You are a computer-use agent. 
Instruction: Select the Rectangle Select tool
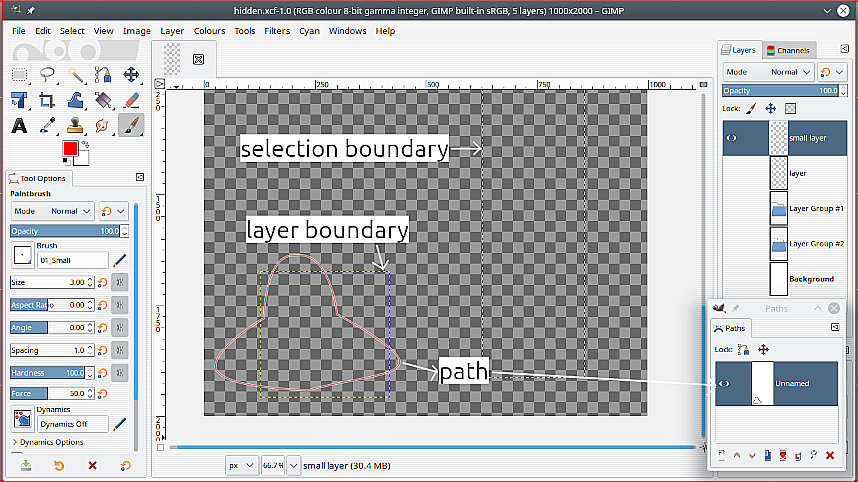point(20,74)
